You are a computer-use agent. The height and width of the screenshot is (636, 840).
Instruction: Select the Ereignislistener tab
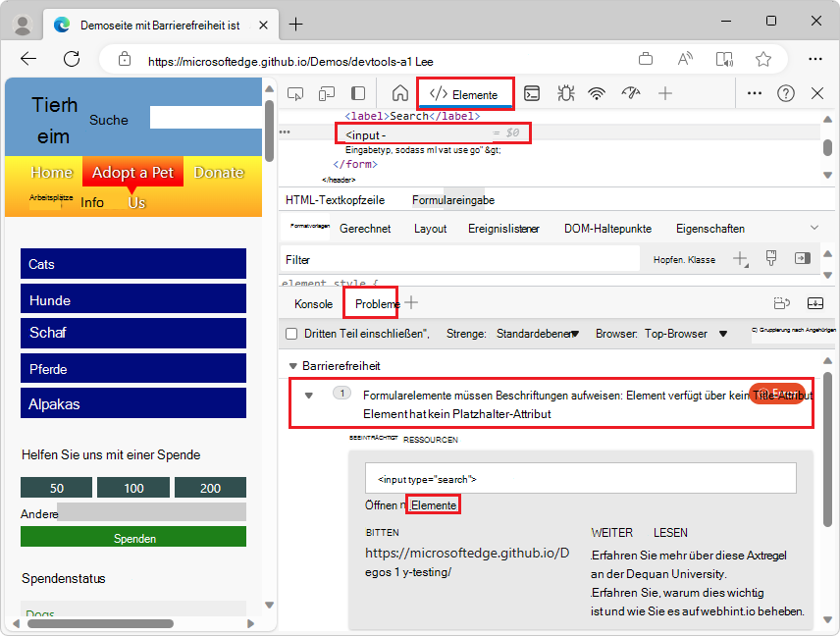pyautogui.click(x=502, y=228)
